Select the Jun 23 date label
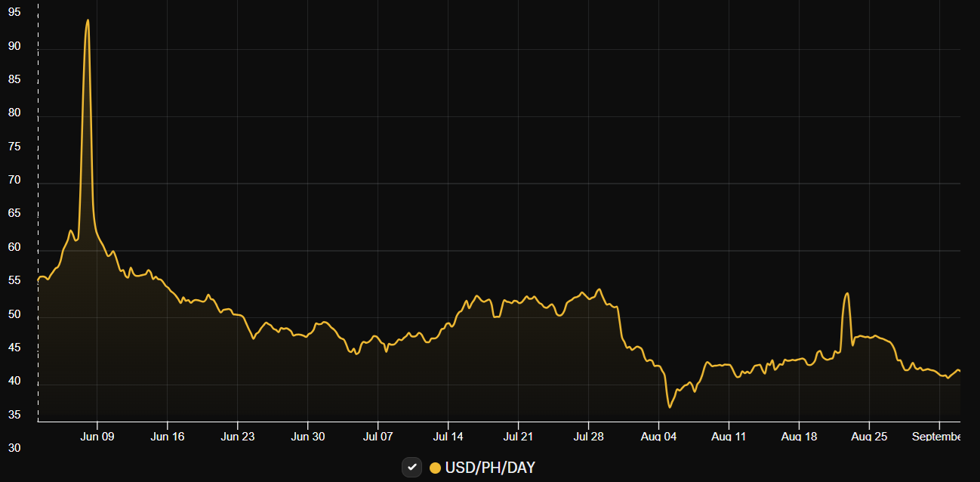Viewport: 980px width, 482px height. (237, 437)
